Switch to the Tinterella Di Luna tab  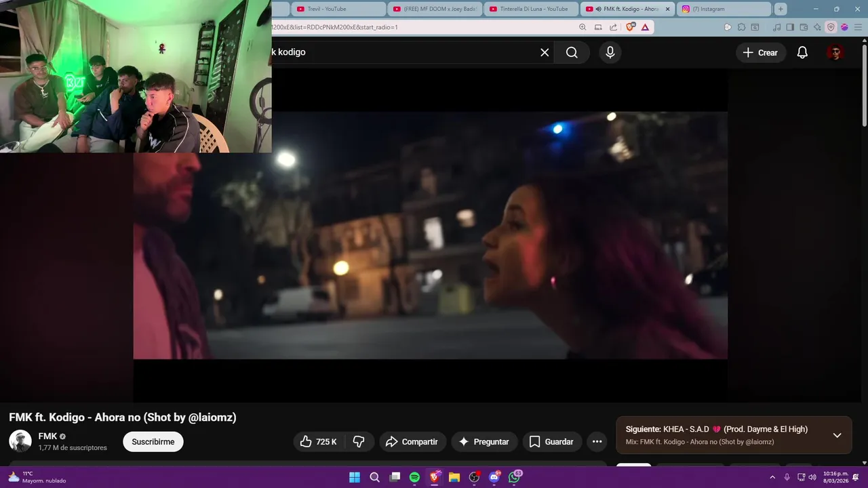click(532, 9)
